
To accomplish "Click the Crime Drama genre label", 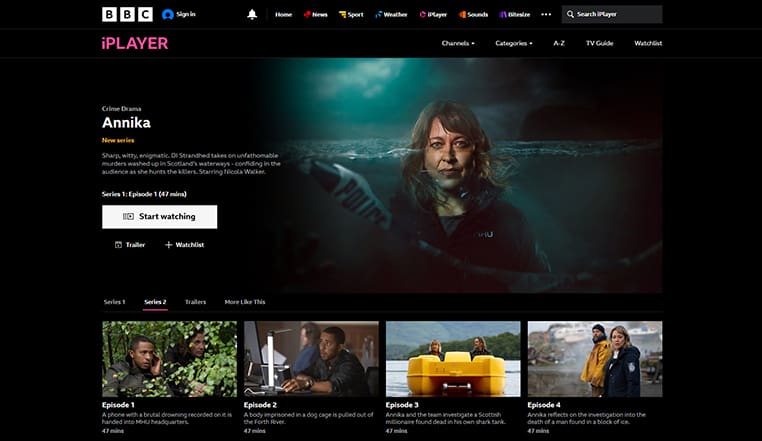I will click(x=121, y=109).
